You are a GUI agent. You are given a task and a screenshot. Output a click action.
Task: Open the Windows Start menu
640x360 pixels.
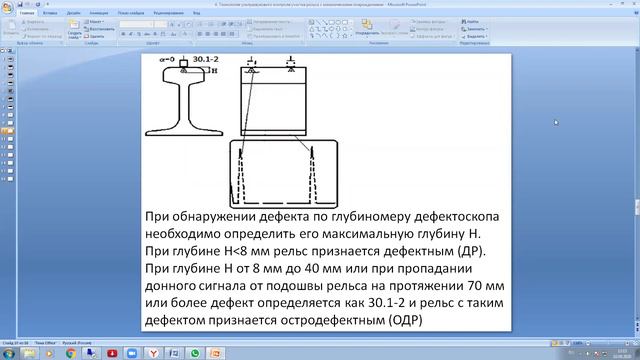(x=8, y=353)
